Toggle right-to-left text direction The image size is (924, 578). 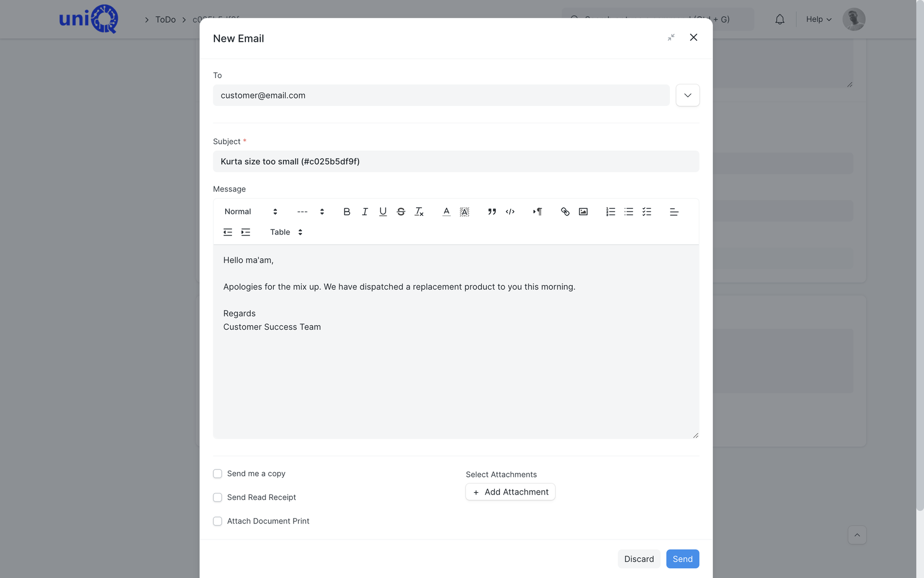[x=537, y=211]
